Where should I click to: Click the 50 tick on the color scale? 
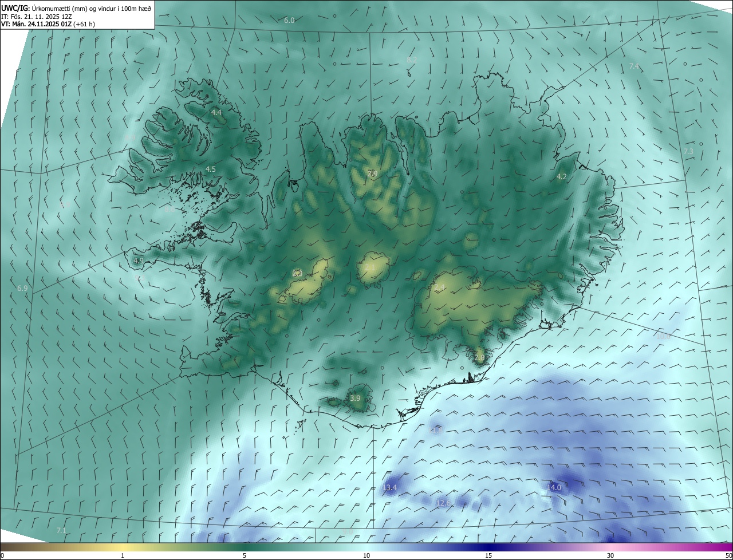[x=728, y=556]
